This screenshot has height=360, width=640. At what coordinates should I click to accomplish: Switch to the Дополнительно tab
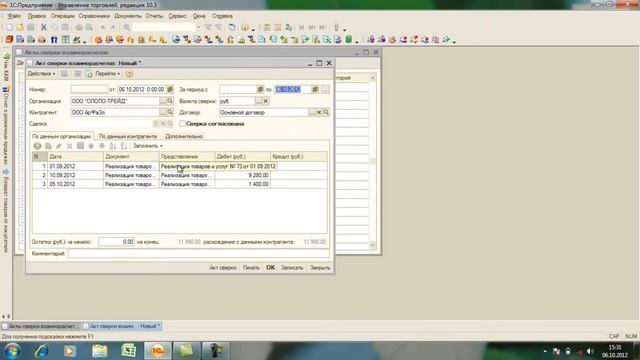point(184,136)
